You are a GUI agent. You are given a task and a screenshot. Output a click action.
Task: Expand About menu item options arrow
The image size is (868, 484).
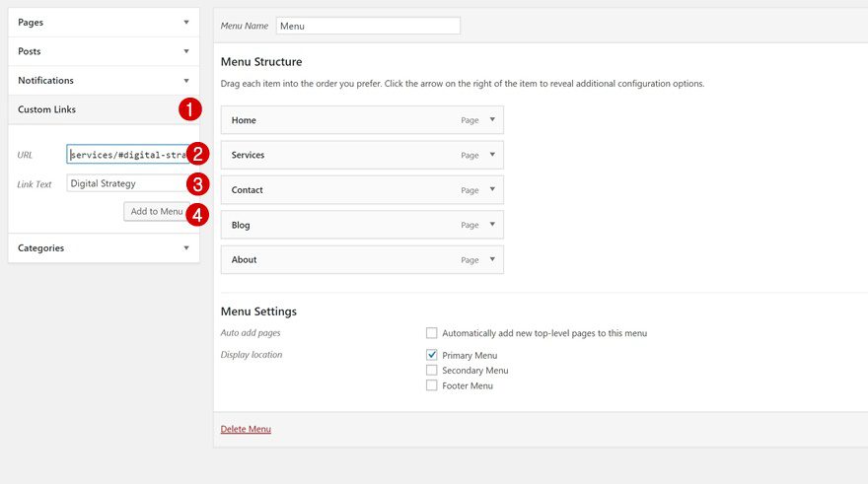click(x=492, y=259)
